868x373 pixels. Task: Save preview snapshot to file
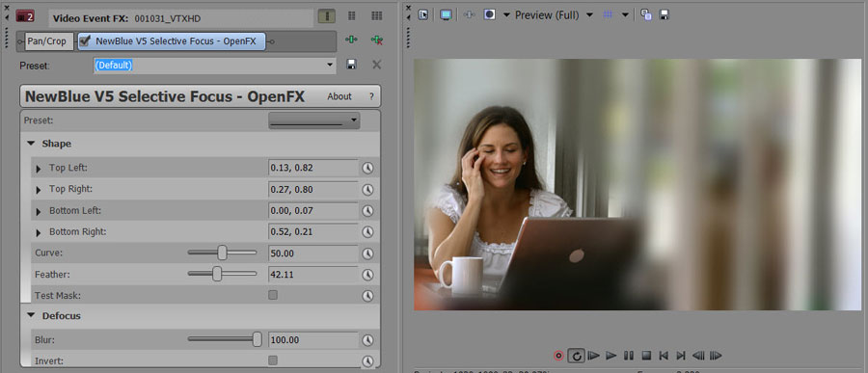click(x=665, y=15)
